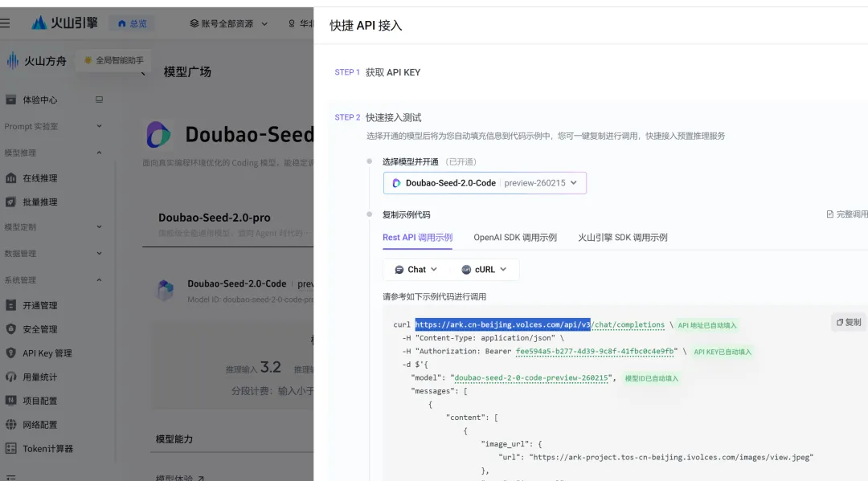
Task: Switch to OpenAI SDK 调用示例 tab
Action: (x=515, y=238)
